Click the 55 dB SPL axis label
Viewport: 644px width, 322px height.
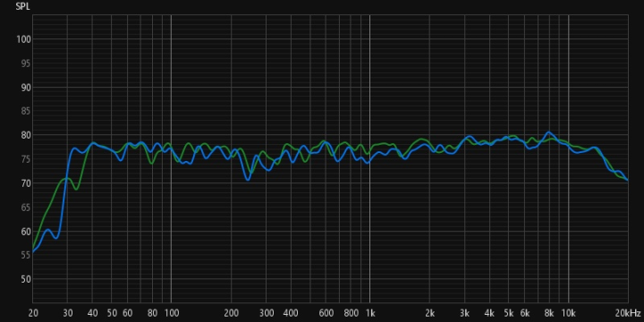(x=25, y=255)
